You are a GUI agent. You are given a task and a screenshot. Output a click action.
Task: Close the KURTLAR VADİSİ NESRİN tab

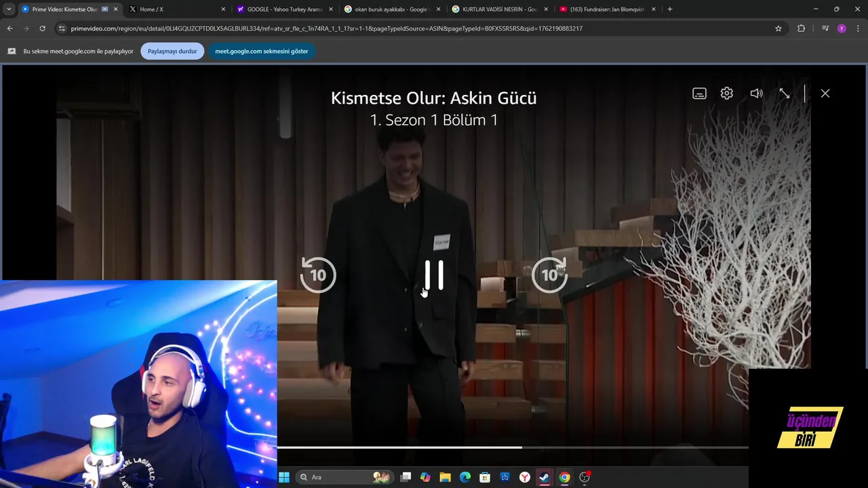tap(547, 9)
